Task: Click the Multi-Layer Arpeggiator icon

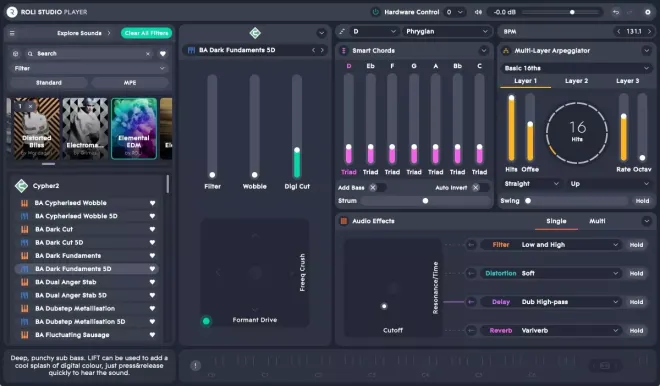Action: (x=506, y=51)
